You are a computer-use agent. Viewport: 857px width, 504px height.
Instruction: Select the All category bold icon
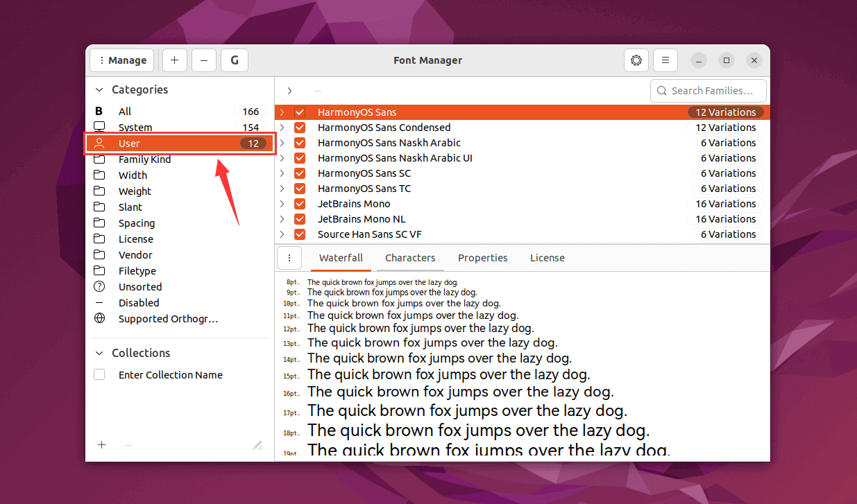pyautogui.click(x=99, y=112)
